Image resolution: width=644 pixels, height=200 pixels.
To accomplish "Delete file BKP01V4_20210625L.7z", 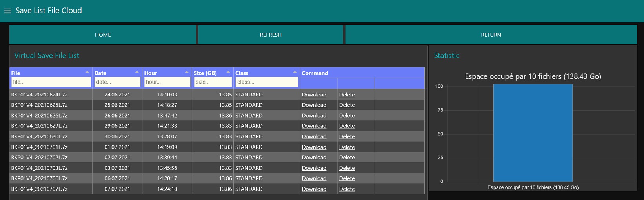I will coord(347,105).
